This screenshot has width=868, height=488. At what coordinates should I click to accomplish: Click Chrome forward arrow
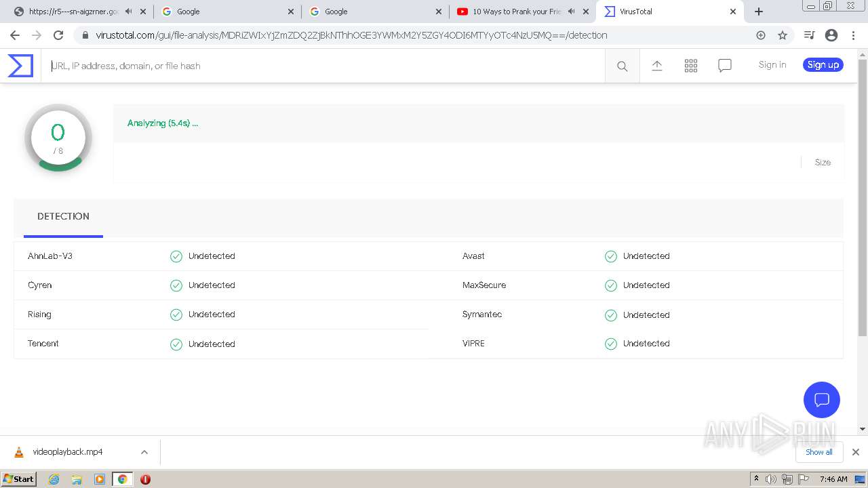pos(37,35)
